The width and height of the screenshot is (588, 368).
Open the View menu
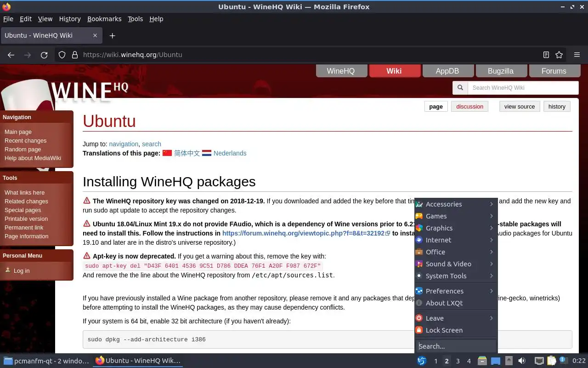click(x=45, y=19)
